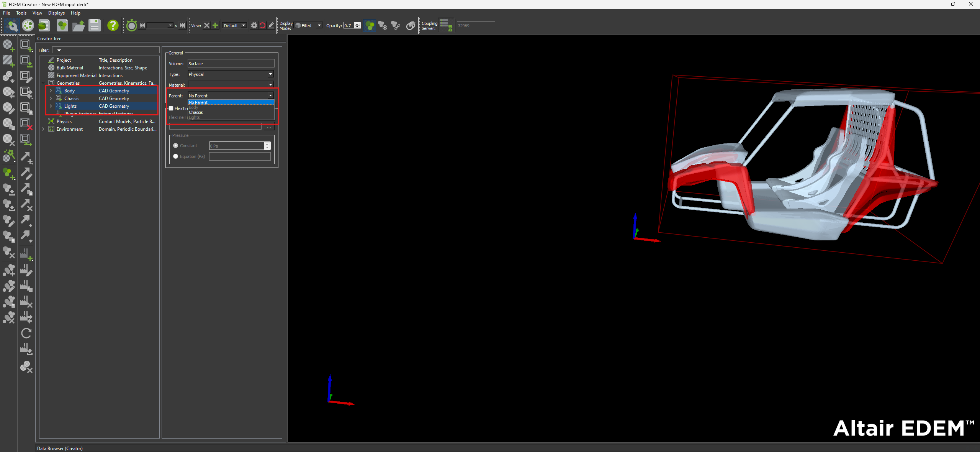Increase the Constant pressure stepper
This screenshot has height=452, width=980.
267,144
